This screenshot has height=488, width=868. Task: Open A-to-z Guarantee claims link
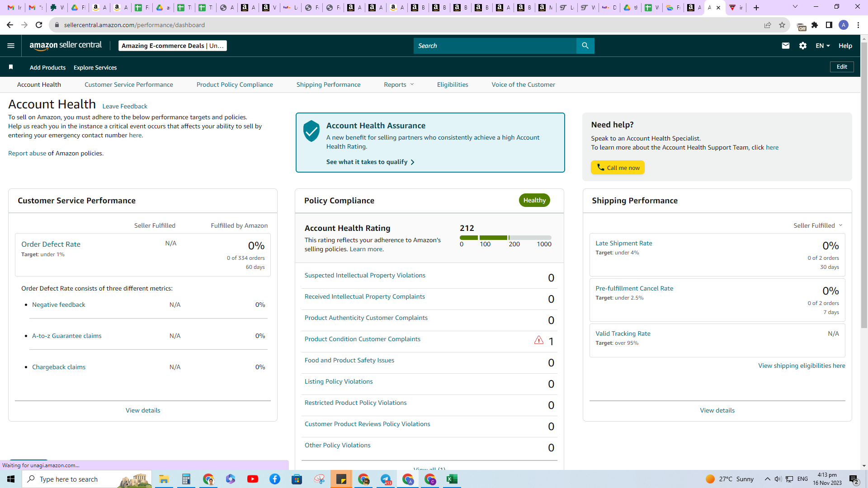pos(67,336)
